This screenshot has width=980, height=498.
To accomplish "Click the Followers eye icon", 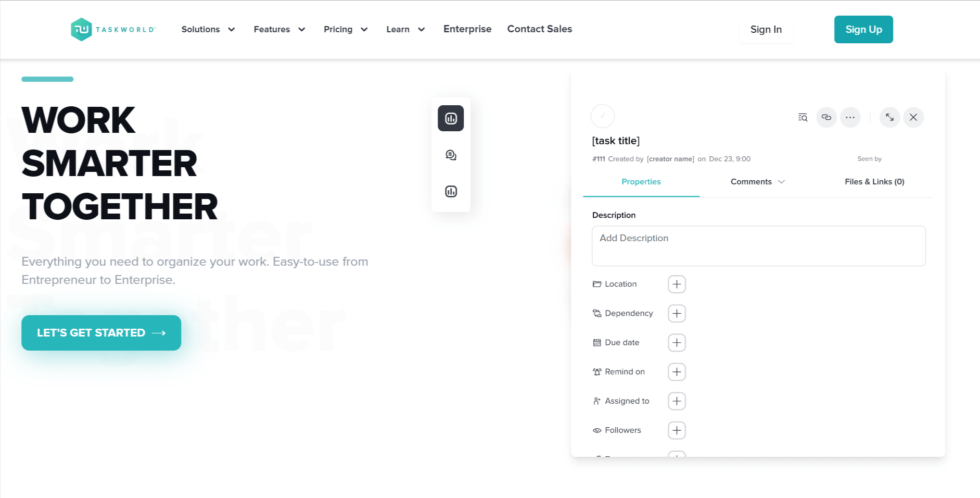I will (x=596, y=430).
